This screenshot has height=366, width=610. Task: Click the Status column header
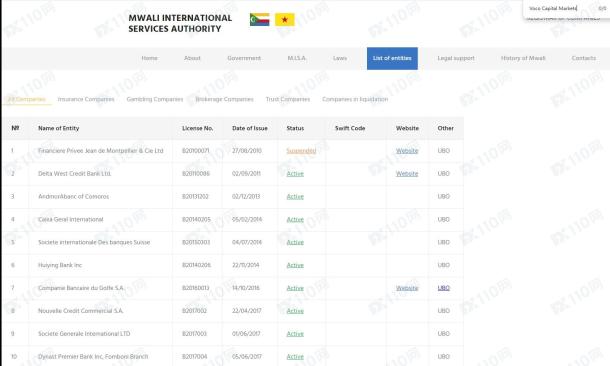(295, 128)
